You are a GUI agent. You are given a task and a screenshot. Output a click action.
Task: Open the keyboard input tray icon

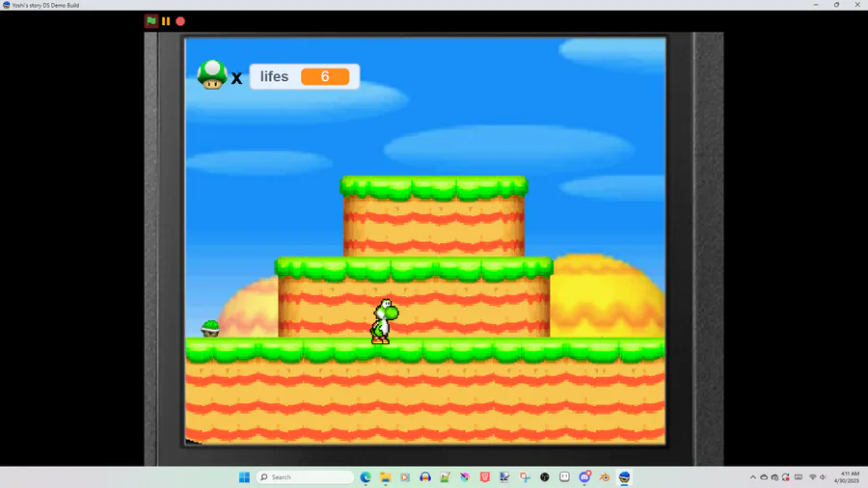(x=799, y=477)
